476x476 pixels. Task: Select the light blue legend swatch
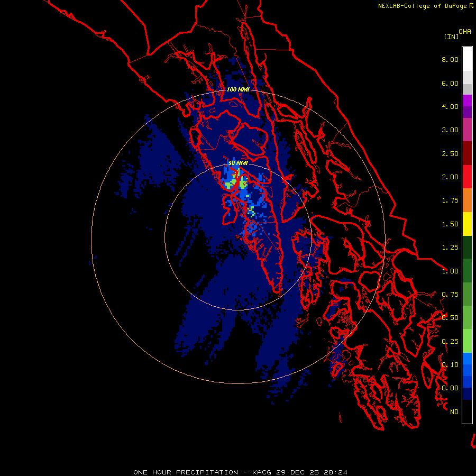point(467,359)
